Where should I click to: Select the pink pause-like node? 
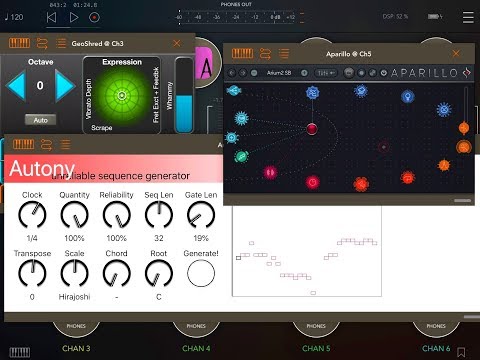click(270, 172)
